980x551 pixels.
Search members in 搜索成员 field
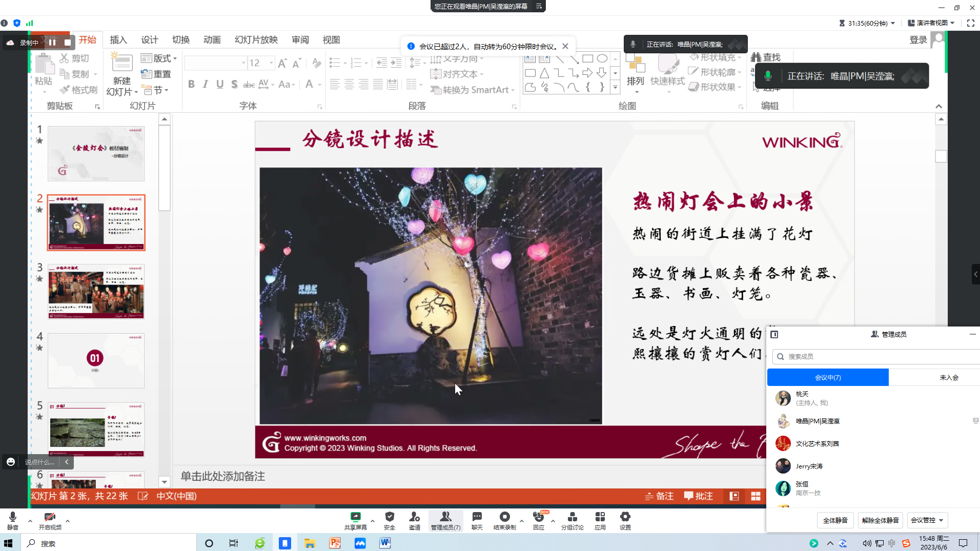(877, 356)
